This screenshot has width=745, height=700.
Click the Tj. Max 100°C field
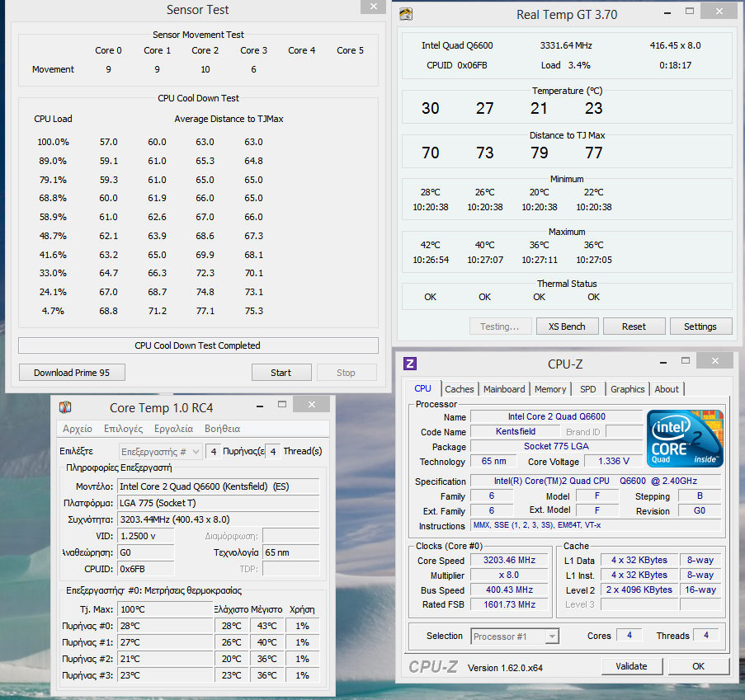165,609
